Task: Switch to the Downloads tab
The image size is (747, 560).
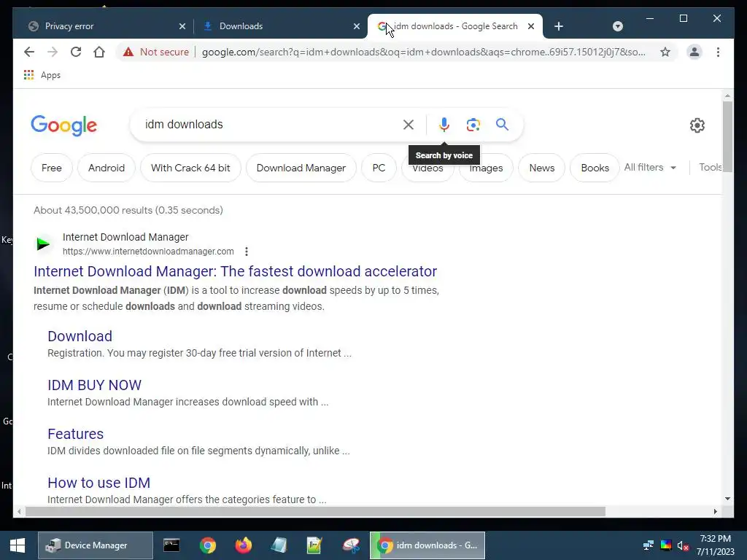Action: (279, 26)
